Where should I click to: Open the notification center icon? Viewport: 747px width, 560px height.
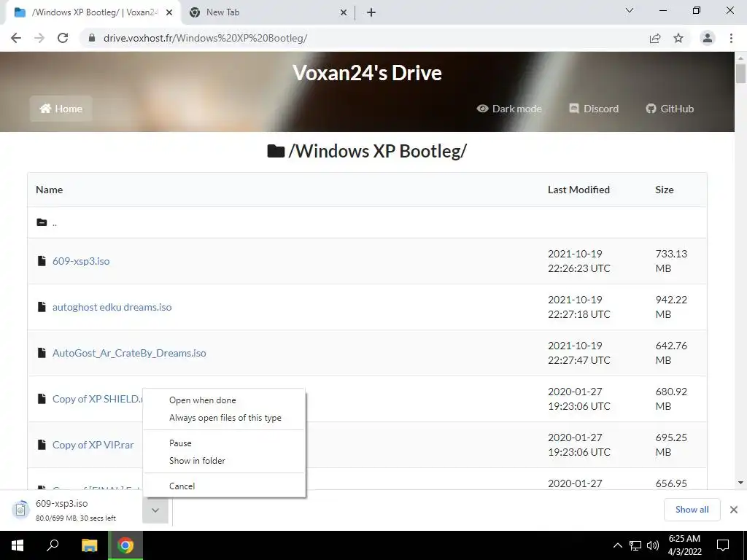pos(723,545)
